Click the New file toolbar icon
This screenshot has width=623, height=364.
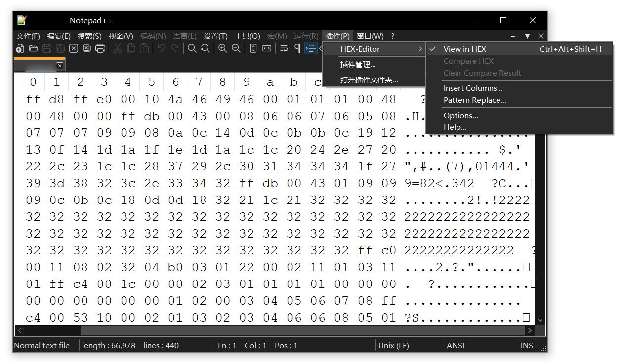(x=20, y=48)
